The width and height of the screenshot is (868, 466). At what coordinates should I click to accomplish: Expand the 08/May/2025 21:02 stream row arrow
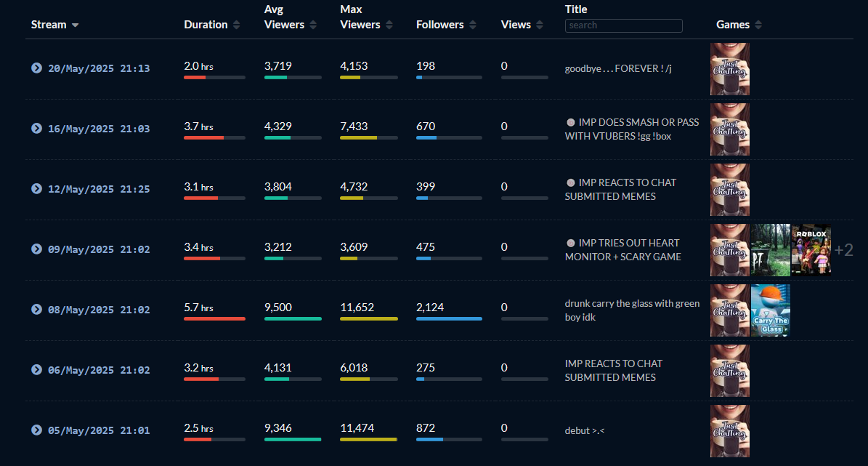click(36, 310)
